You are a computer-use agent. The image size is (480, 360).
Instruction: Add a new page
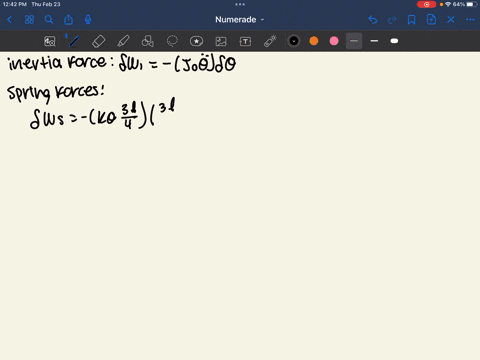point(431,20)
